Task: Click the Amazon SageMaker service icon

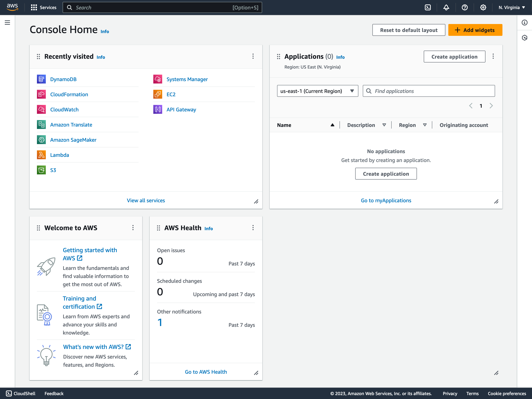Action: [x=41, y=140]
